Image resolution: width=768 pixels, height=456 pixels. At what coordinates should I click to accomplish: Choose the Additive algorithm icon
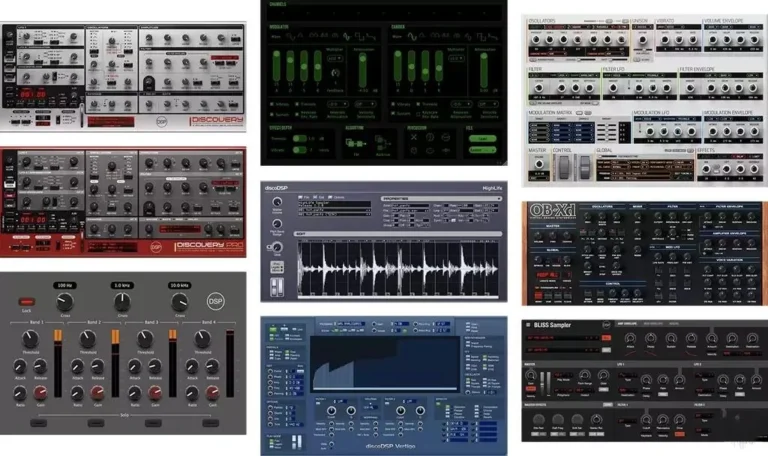[x=383, y=143]
